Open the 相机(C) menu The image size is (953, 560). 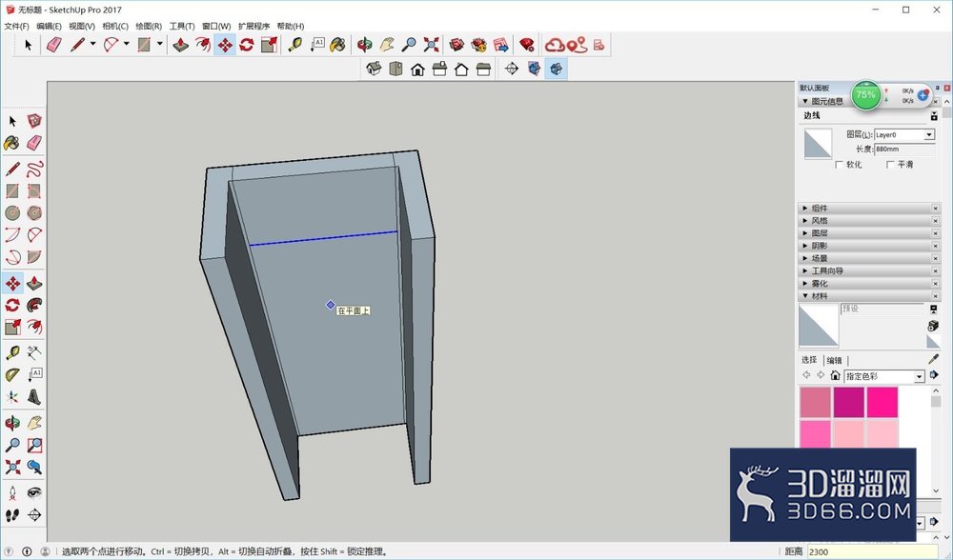tap(115, 26)
